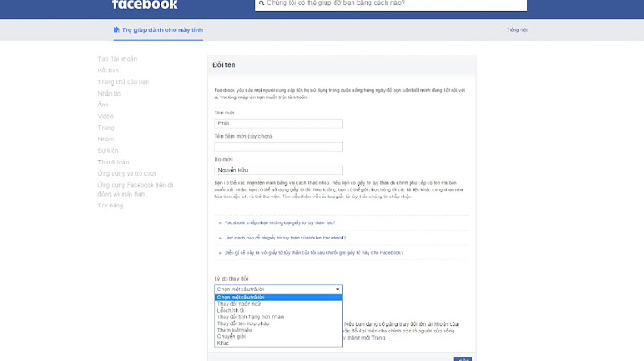Screen dimensions: 644x361
Task: Select 'Thay đổi tình trạng hôn nhân' option
Action: point(278,317)
